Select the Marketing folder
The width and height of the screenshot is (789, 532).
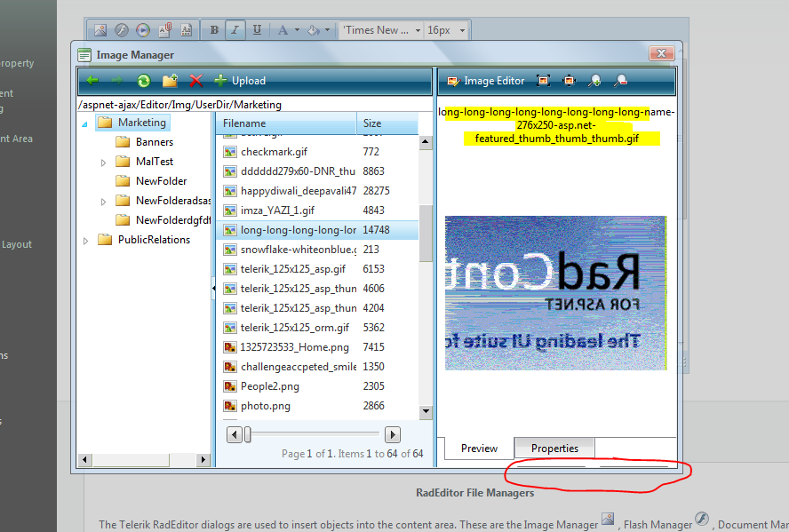(133, 123)
